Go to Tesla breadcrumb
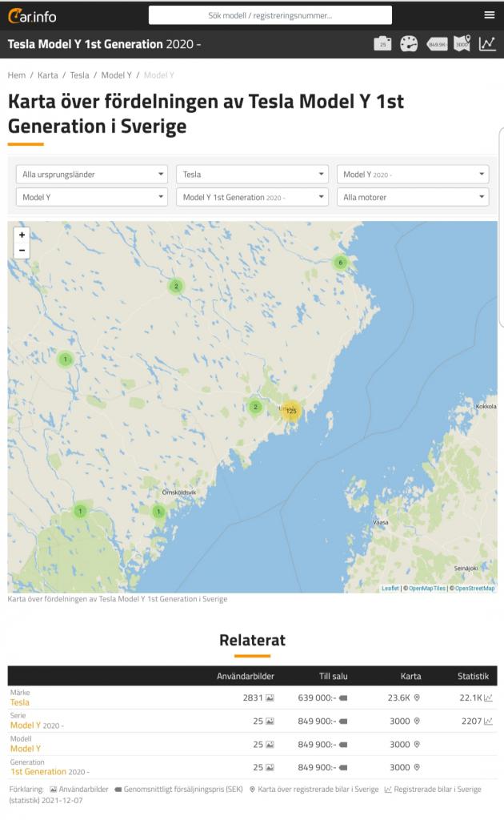Screen dimensions: 504x820 pyautogui.click(x=79, y=75)
